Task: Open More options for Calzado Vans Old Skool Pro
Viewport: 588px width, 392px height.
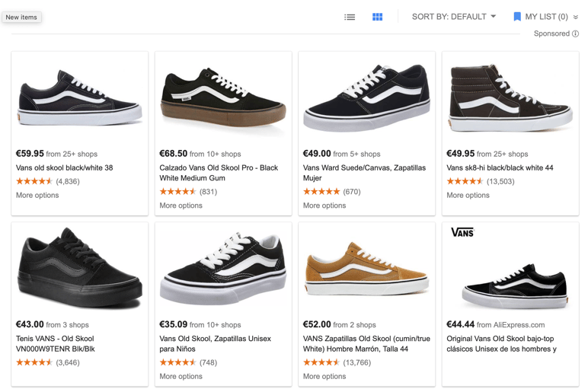Action: click(x=181, y=206)
